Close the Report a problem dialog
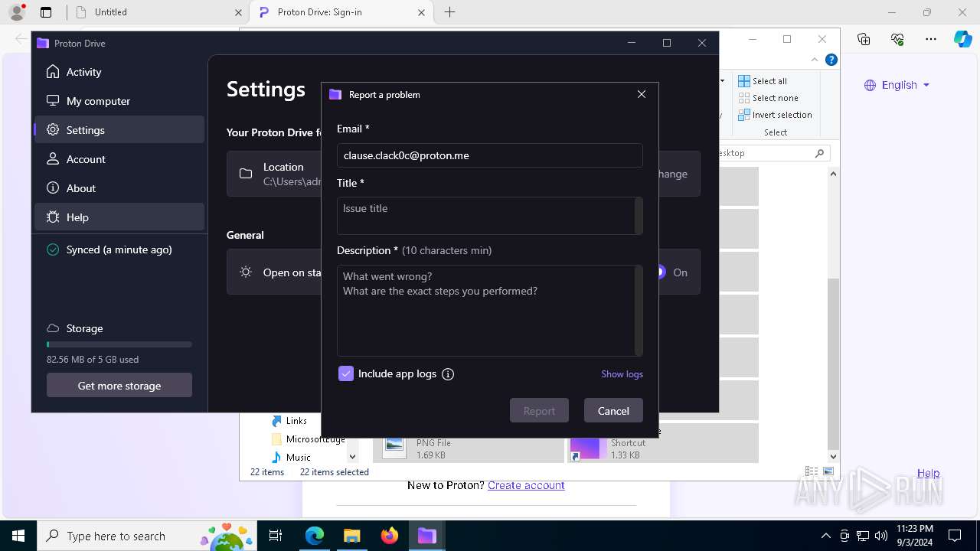 tap(642, 94)
